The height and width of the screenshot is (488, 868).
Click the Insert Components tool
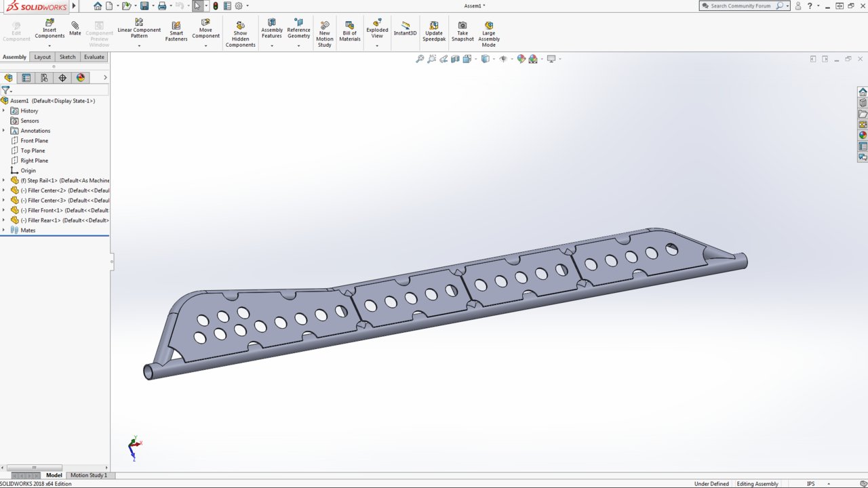pyautogui.click(x=50, y=29)
